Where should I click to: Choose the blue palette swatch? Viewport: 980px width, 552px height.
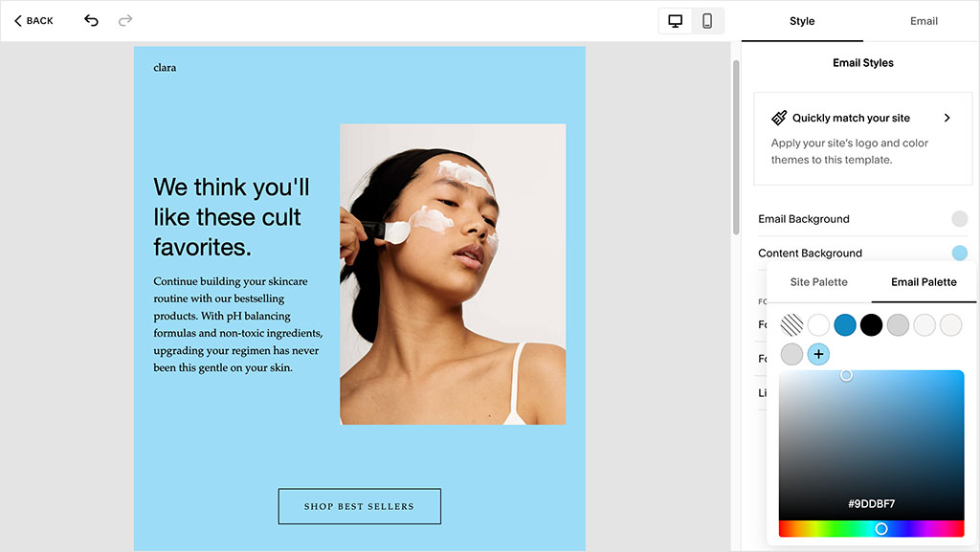[x=844, y=324]
